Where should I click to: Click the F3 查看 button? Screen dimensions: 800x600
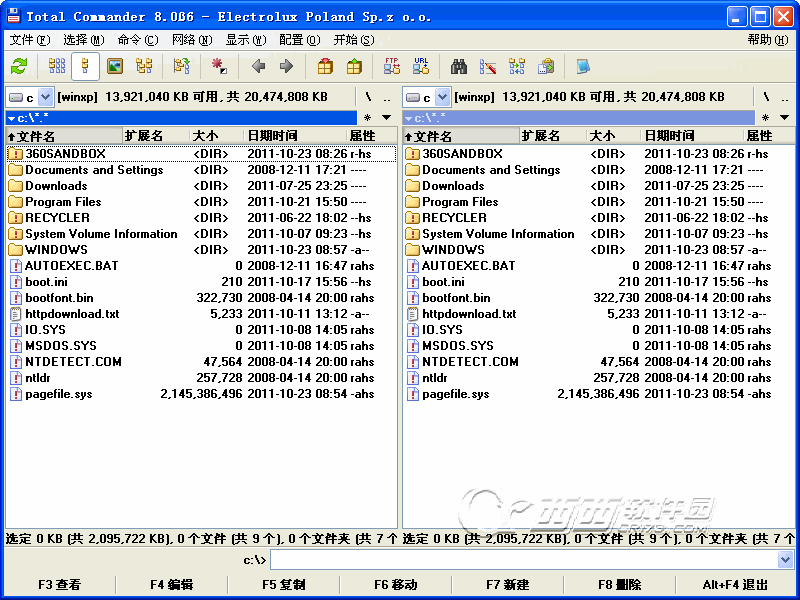pos(60,585)
